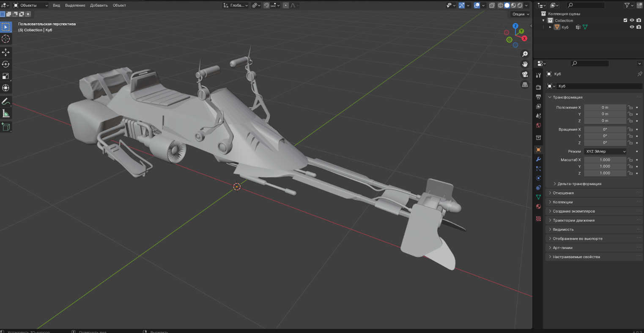Toggle the lock for Положение X
The image size is (644, 333).
(x=630, y=107)
